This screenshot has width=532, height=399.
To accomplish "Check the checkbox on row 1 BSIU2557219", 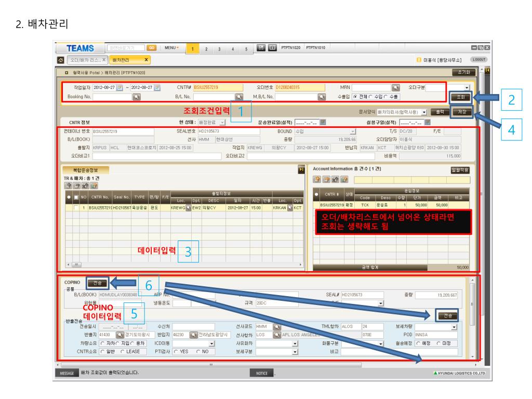I will point(76,208).
